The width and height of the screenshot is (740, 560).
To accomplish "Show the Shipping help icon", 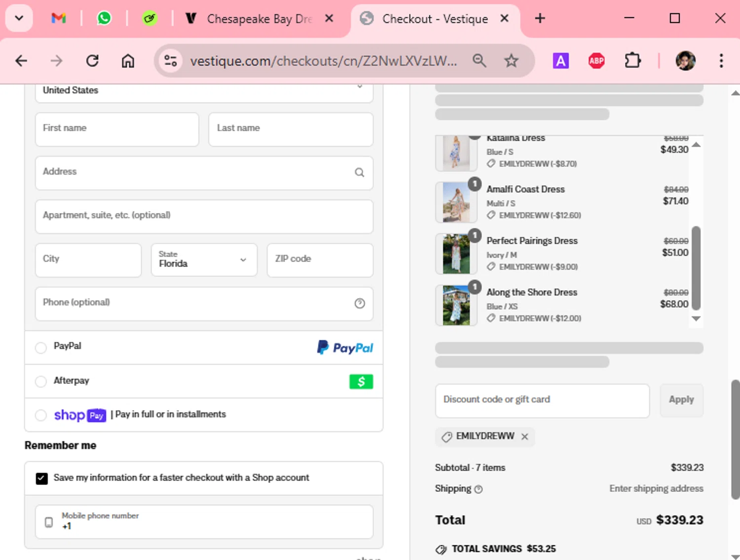I will pyautogui.click(x=479, y=489).
